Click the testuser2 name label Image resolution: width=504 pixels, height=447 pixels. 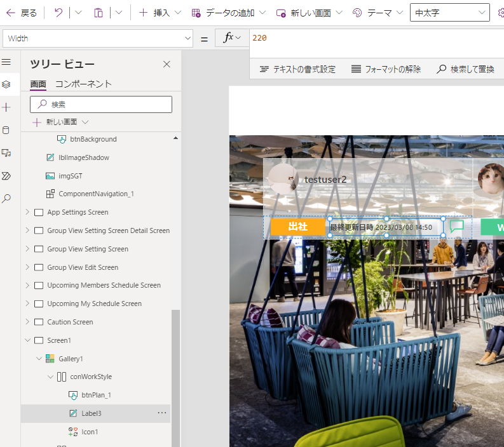tap(325, 180)
